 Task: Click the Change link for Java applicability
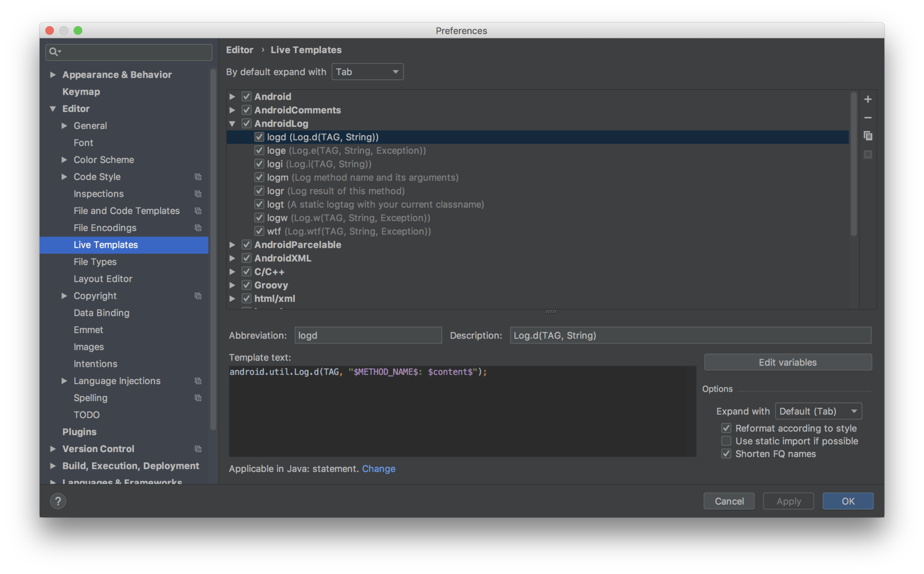click(379, 469)
